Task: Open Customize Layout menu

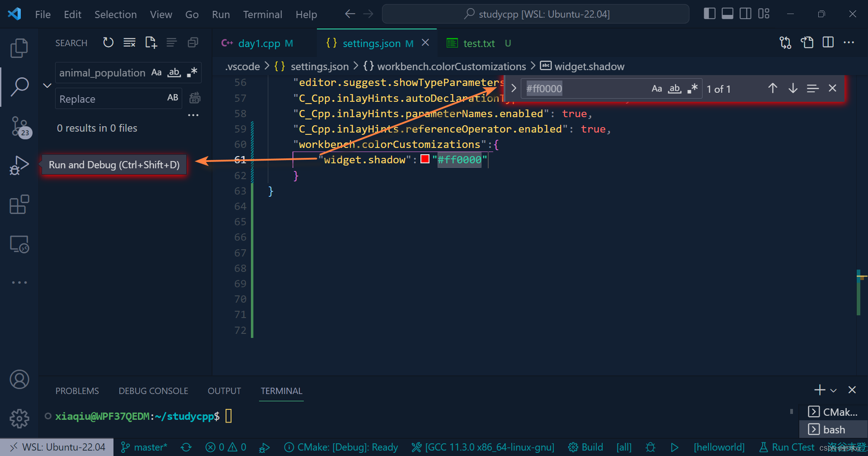Action: (764, 14)
